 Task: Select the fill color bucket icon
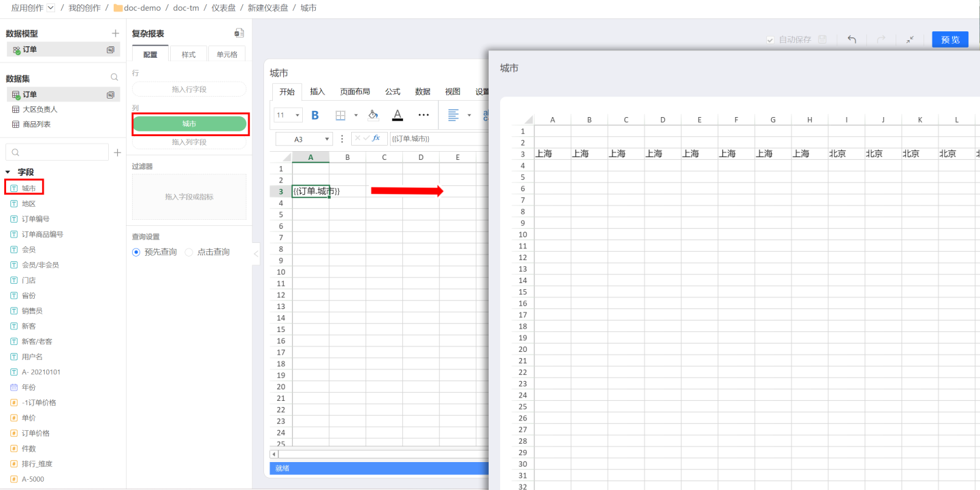tap(373, 115)
